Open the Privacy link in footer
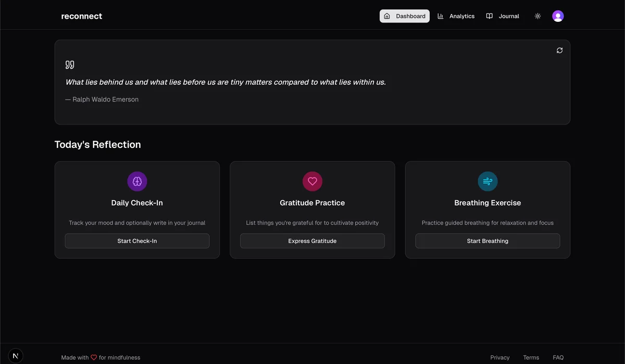Screen dimensions: 625x364 (x=499, y=358)
